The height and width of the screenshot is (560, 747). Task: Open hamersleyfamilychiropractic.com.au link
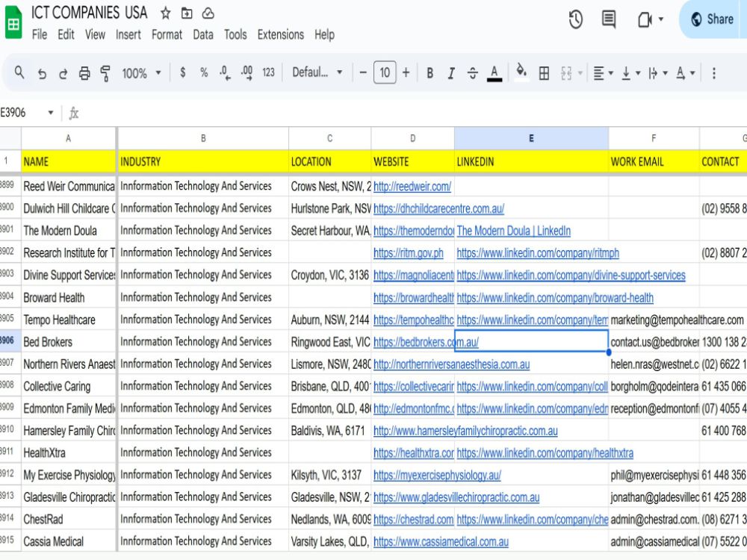[x=465, y=431]
